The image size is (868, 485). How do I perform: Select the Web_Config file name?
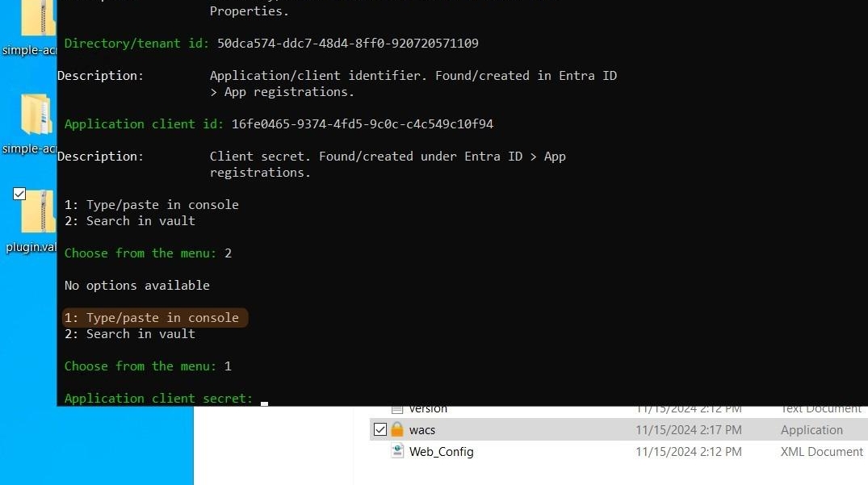click(441, 452)
